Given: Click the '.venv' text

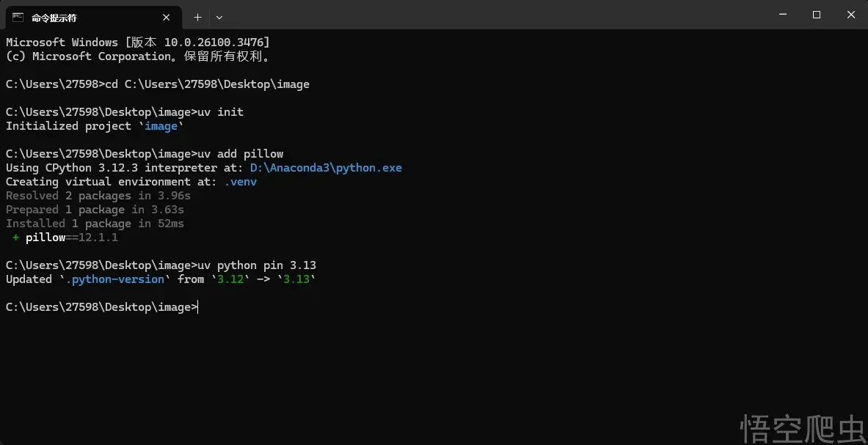Looking at the screenshot, I should [240, 181].
